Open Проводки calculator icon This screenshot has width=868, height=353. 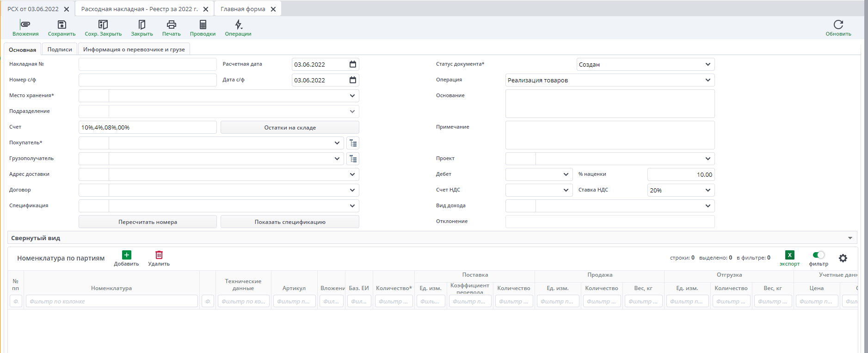tap(203, 25)
